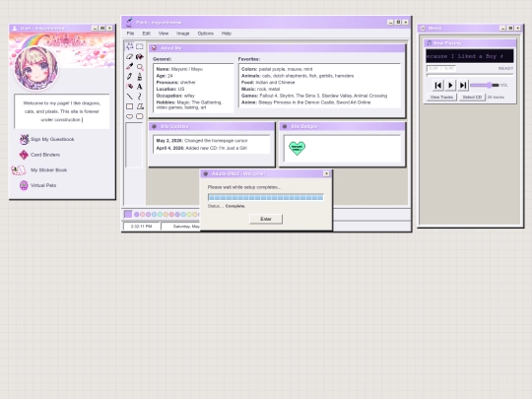Click the track seek bar in Media

(x=470, y=74)
